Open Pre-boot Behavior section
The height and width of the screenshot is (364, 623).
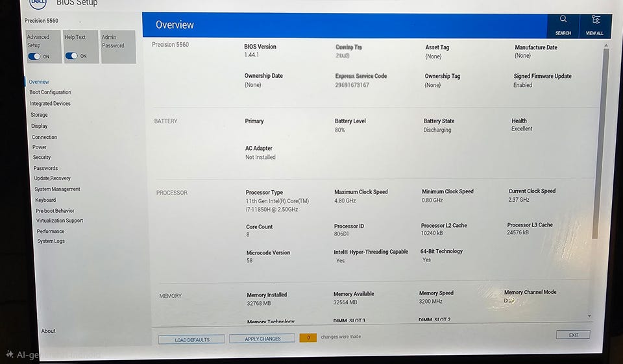point(55,211)
